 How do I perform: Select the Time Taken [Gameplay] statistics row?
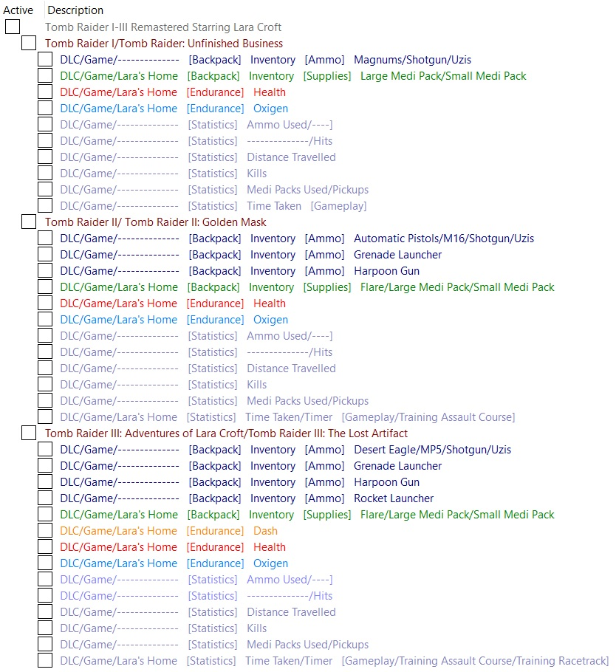coord(213,206)
